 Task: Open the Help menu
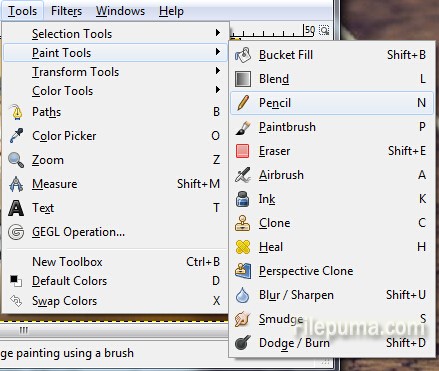[171, 11]
